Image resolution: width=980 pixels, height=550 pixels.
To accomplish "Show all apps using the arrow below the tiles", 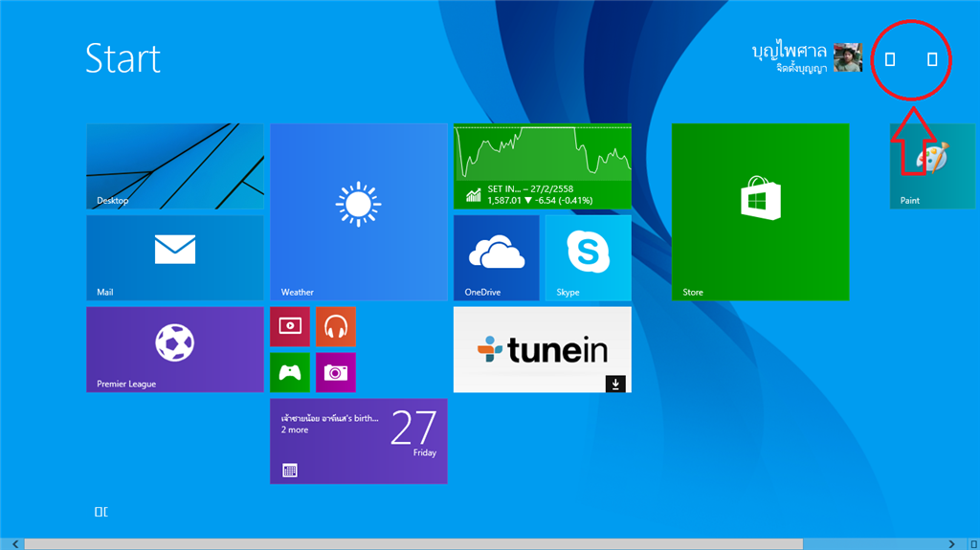I will click(101, 512).
